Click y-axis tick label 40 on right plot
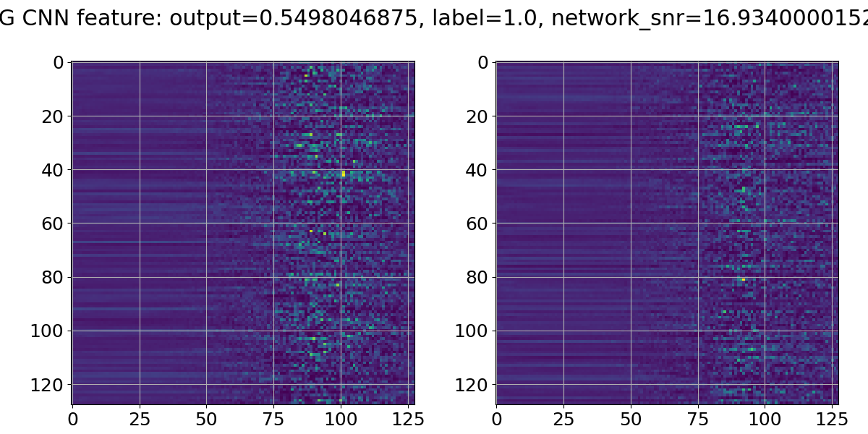The height and width of the screenshot is (434, 868). tap(479, 170)
